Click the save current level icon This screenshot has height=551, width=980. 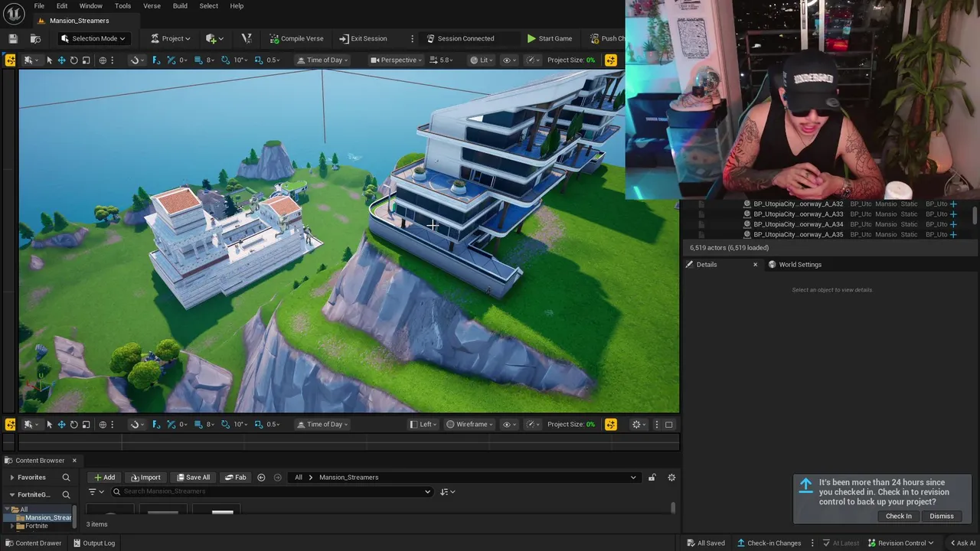tap(13, 38)
